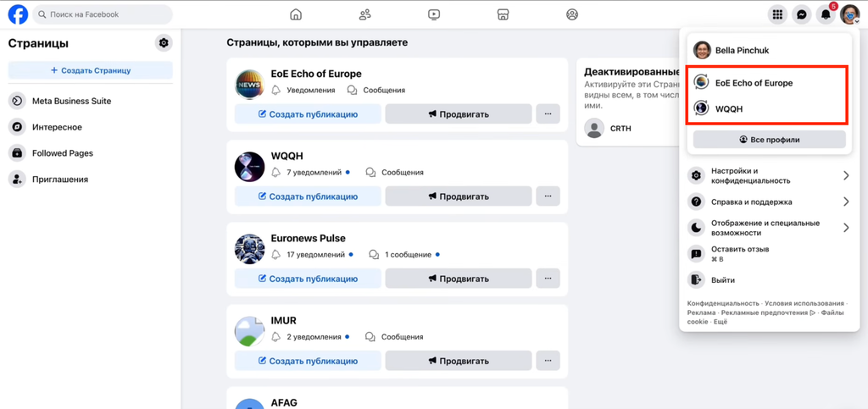The image size is (868, 409).
Task: Open Meta Business Suite sidebar item
Action: pyautogui.click(x=90, y=101)
